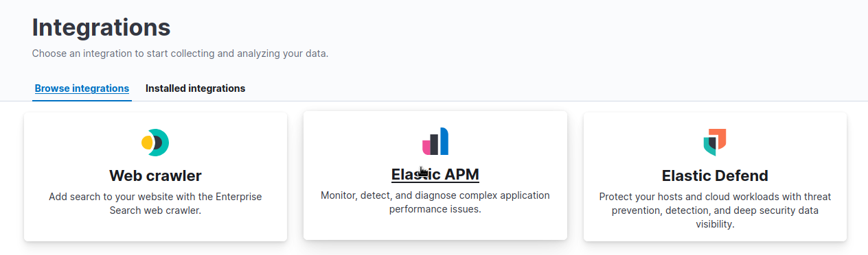The width and height of the screenshot is (868, 255).
Task: Click the Web crawler description text
Action: [x=155, y=204]
